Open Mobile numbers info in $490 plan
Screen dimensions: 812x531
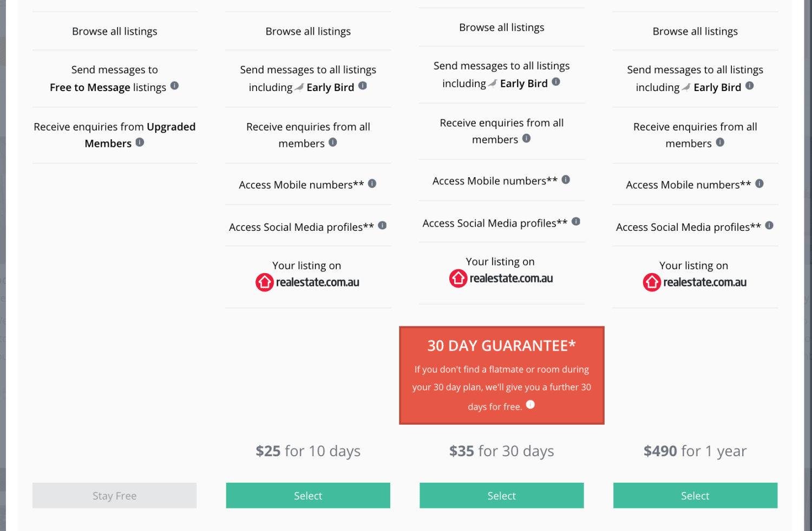(759, 184)
